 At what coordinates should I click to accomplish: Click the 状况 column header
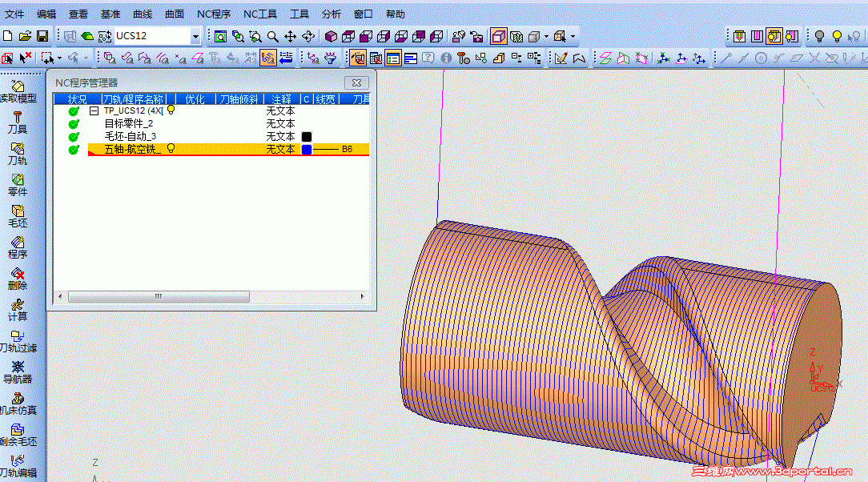point(78,99)
